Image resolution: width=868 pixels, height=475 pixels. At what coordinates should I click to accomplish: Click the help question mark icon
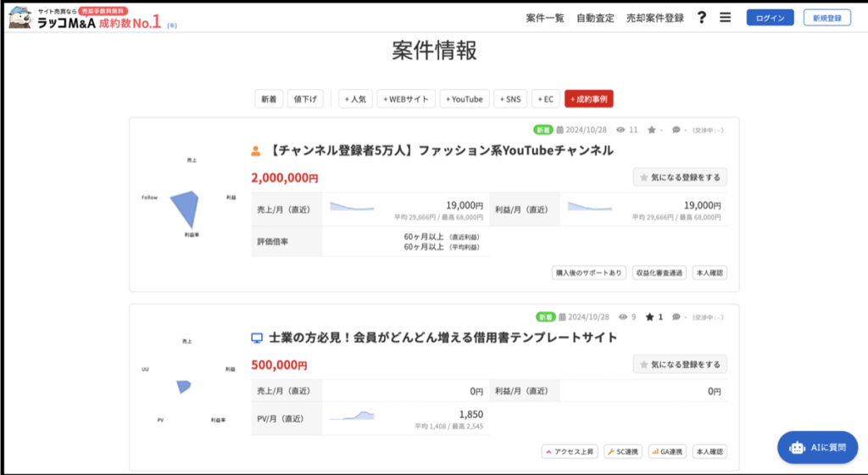tap(701, 18)
